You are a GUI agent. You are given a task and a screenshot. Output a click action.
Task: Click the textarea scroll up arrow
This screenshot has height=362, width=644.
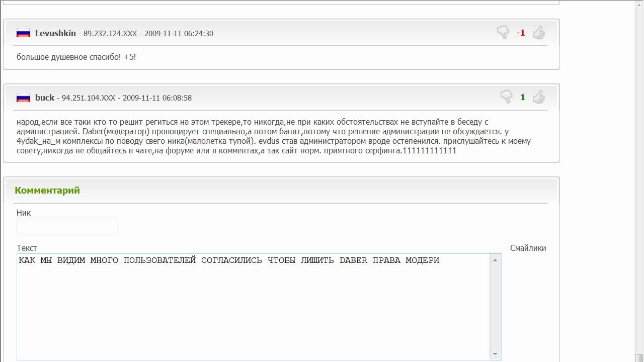(x=495, y=260)
